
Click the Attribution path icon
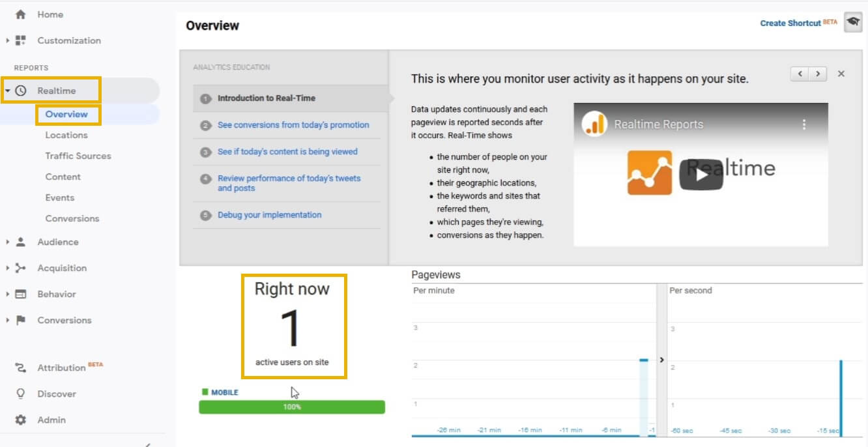[20, 368]
